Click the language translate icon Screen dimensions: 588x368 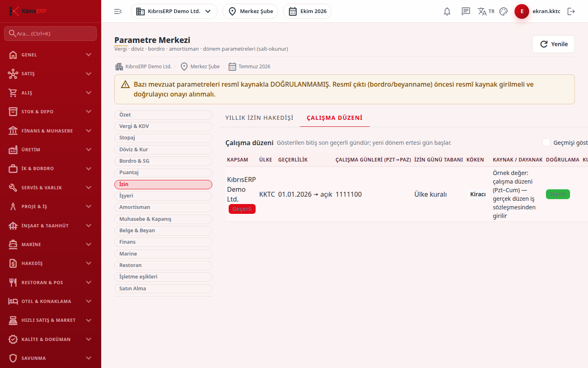pos(482,11)
